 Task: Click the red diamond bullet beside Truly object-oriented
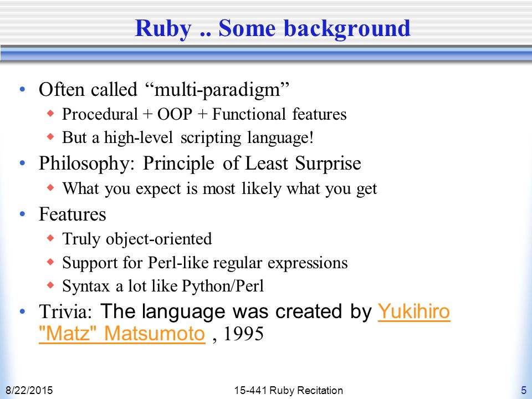(50, 238)
